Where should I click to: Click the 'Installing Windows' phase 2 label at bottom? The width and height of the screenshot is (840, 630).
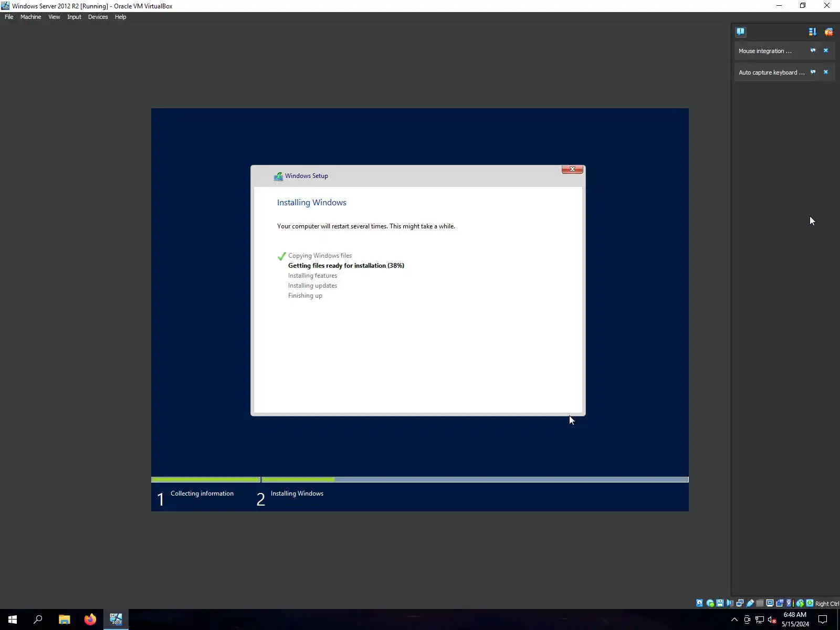pyautogui.click(x=297, y=493)
